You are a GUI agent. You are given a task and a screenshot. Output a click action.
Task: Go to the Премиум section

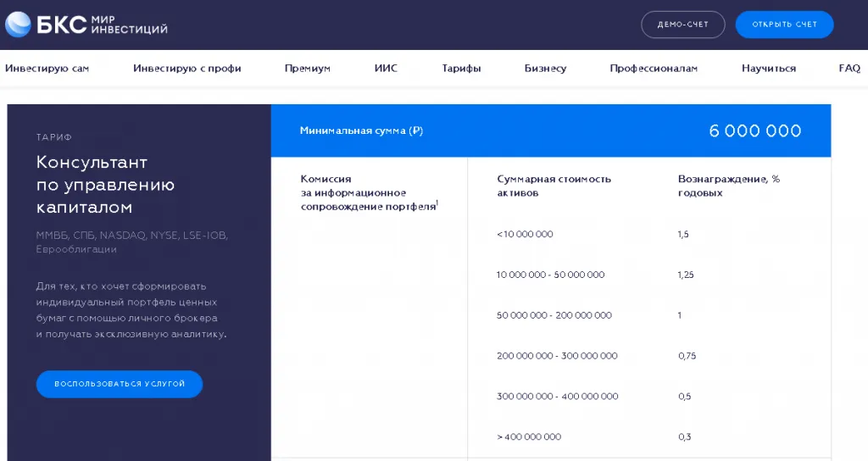(307, 69)
